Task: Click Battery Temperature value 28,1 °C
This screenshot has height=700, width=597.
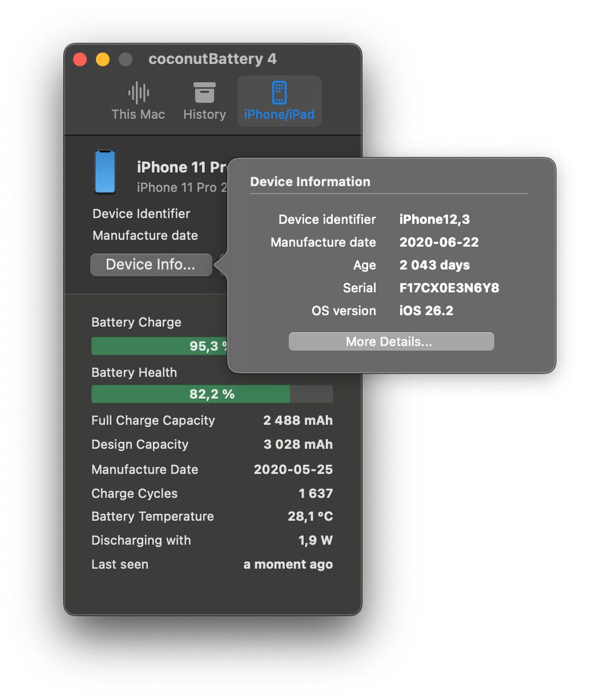Action: (310, 516)
